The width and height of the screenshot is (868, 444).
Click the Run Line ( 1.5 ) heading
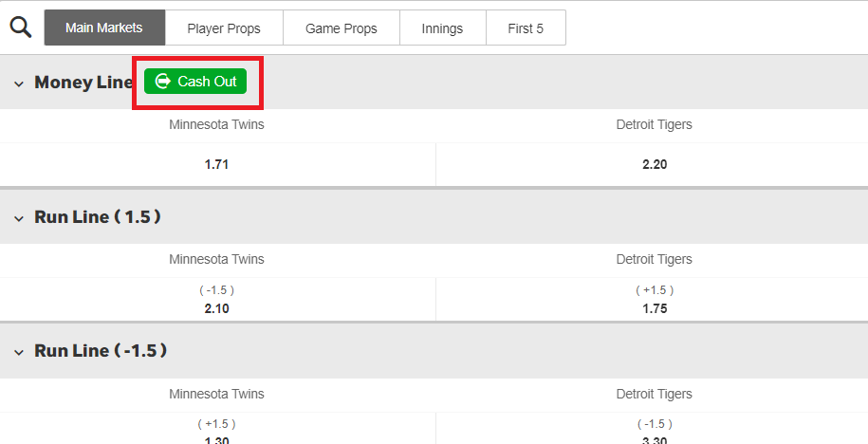tap(98, 216)
